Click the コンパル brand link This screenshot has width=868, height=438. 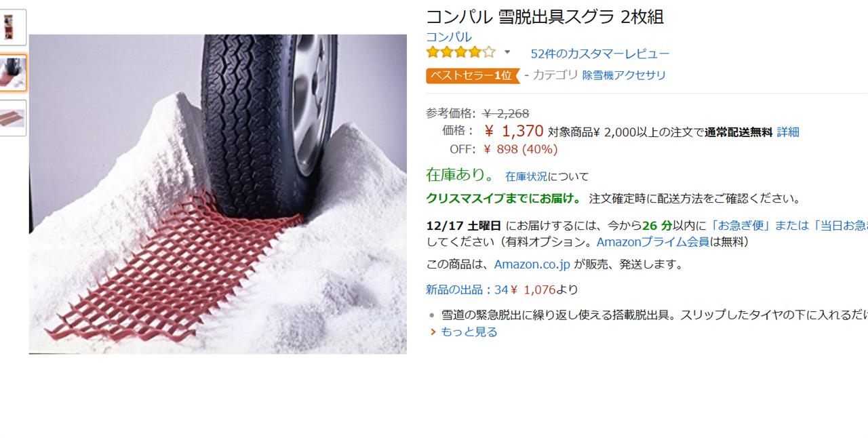point(448,37)
